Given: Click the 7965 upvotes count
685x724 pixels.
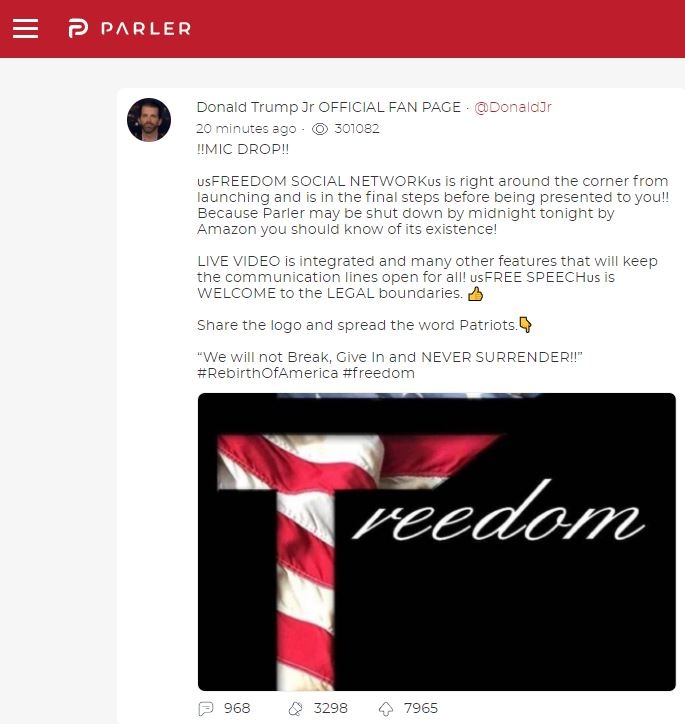Looking at the screenshot, I should click(421, 708).
